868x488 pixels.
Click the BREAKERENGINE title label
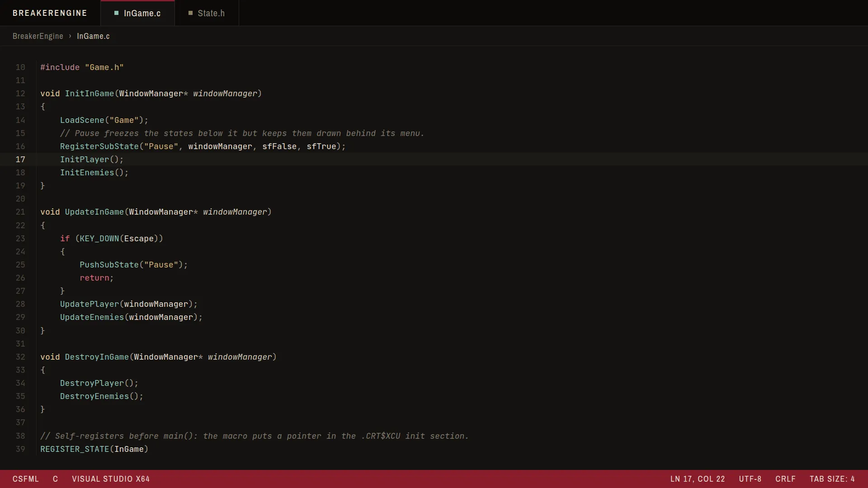(50, 13)
